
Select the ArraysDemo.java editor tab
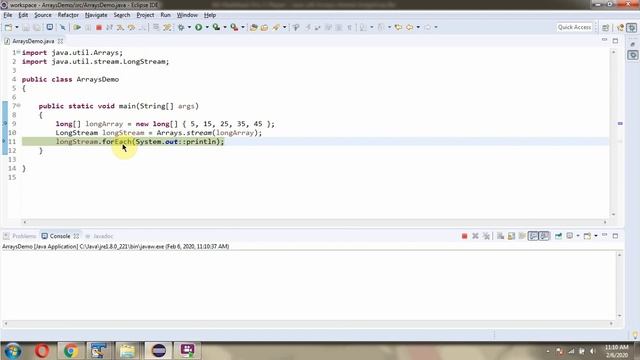[x=33, y=41]
